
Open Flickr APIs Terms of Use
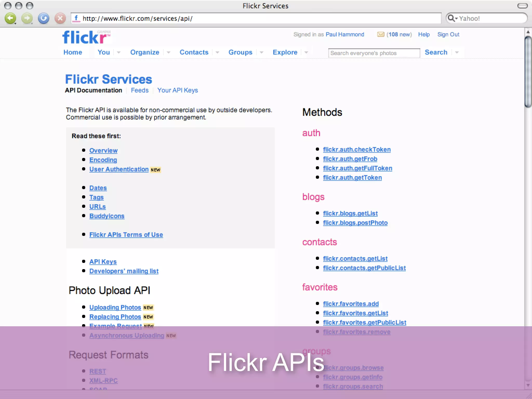(x=126, y=235)
